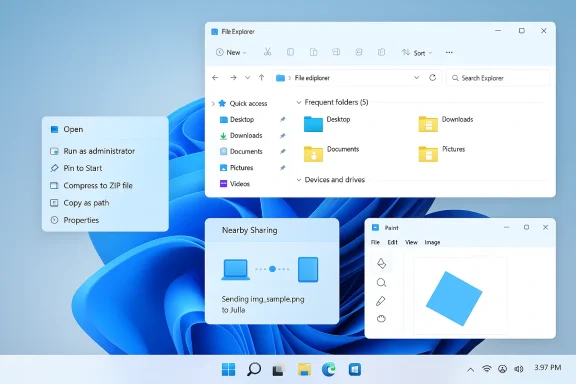
Task: Unpin Documents from Quick access
Action: click(282, 151)
